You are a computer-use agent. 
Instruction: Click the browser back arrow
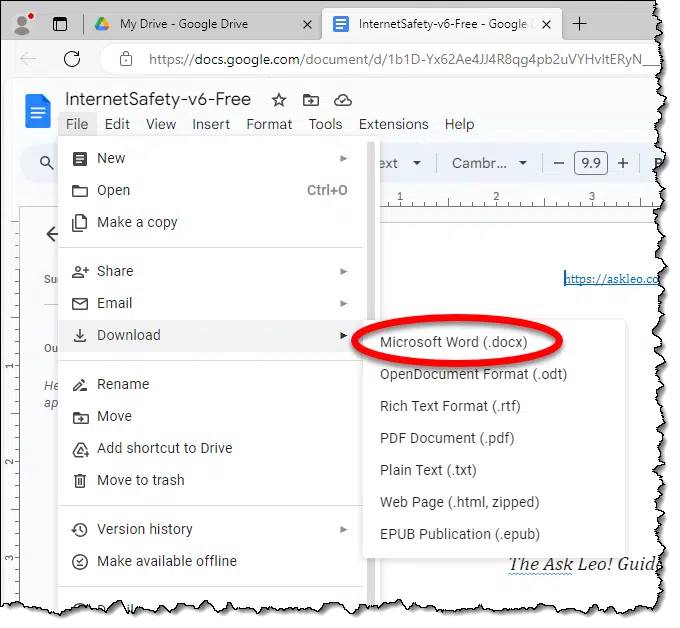tap(28, 59)
